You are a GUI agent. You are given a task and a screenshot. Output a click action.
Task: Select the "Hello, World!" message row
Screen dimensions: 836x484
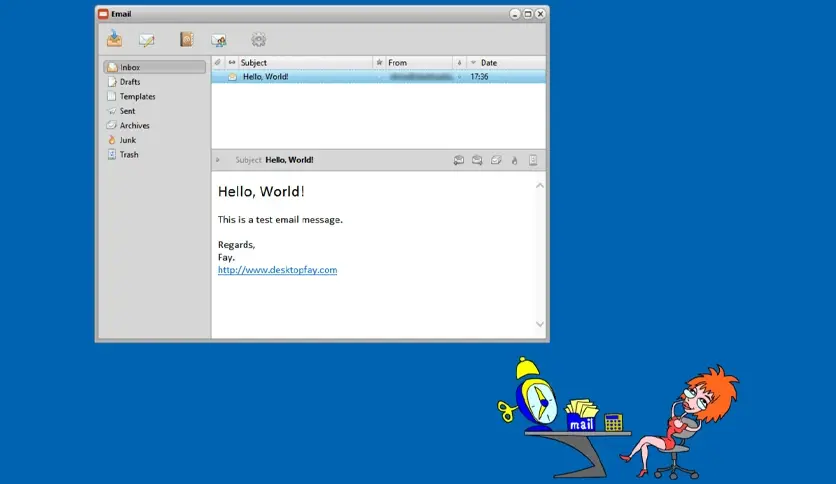[x=379, y=77]
